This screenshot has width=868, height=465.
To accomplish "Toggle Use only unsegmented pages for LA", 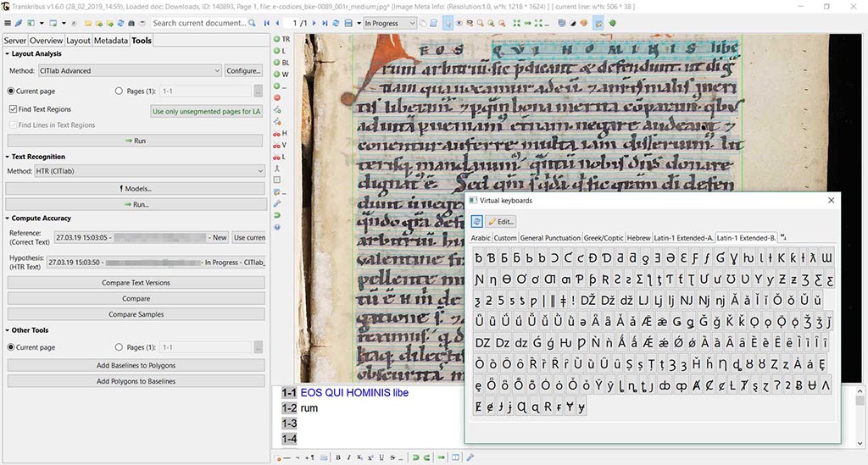I will (x=206, y=111).
